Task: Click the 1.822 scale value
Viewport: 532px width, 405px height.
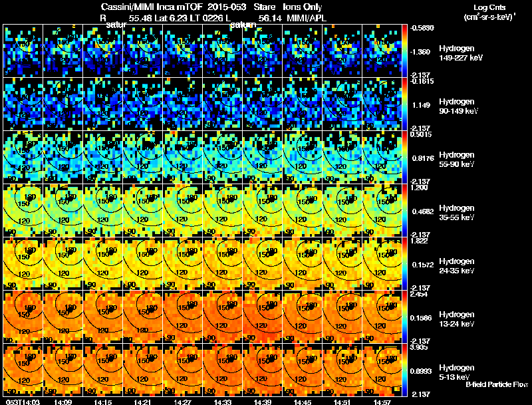Action: coord(419,241)
